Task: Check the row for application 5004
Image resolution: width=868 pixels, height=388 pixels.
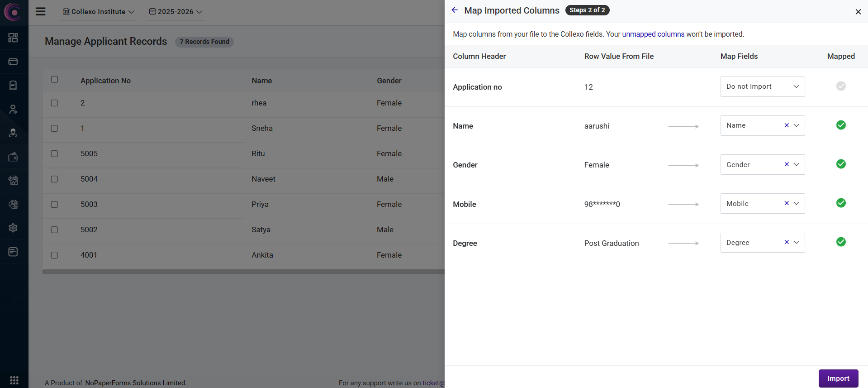Action: coord(54,179)
